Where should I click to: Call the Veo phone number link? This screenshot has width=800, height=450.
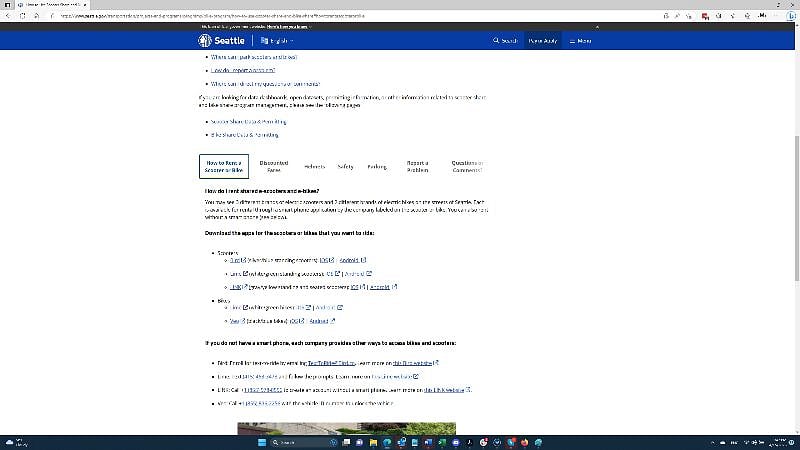point(260,403)
